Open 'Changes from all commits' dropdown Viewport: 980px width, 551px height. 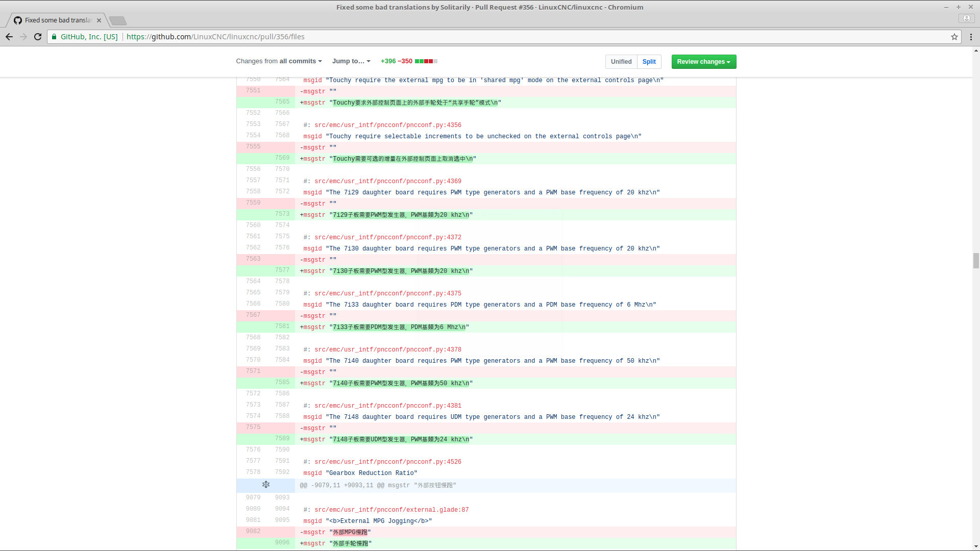coord(279,61)
